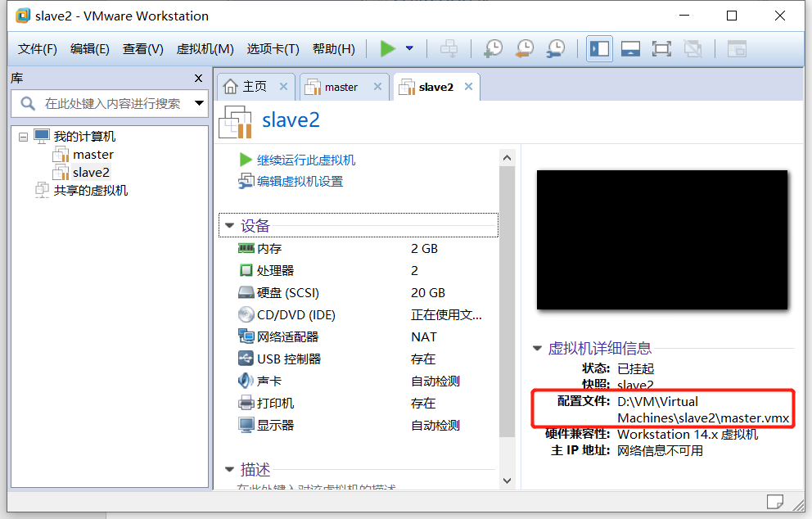This screenshot has width=812, height=519.
Task: Close the 库 library panel
Action: (198, 79)
